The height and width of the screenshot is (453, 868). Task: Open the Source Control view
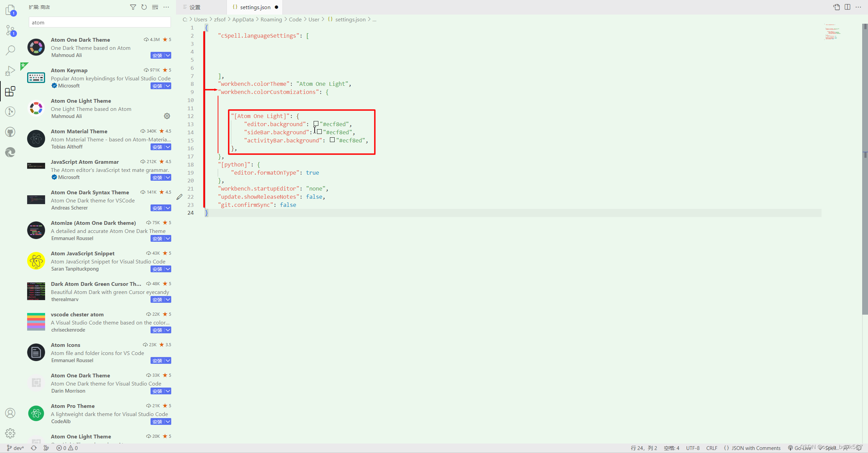tap(11, 31)
